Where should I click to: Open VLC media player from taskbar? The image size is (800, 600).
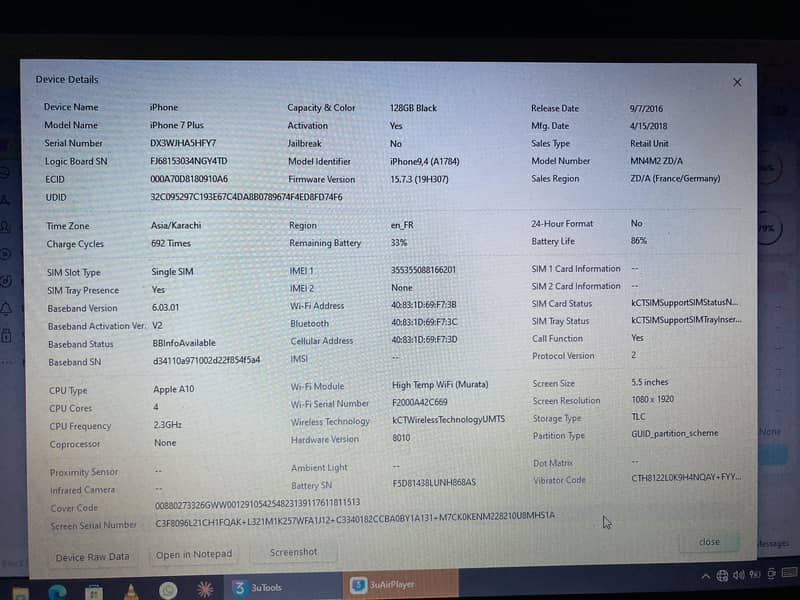click(131, 591)
